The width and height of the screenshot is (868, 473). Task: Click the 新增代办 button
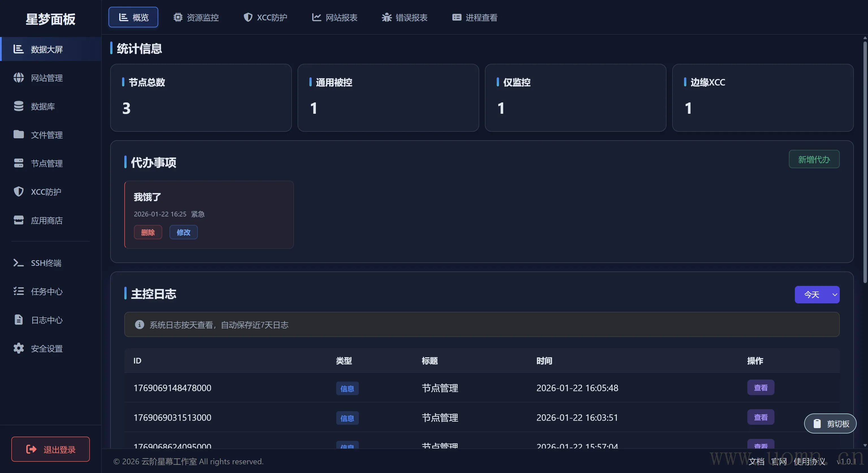[x=814, y=159]
